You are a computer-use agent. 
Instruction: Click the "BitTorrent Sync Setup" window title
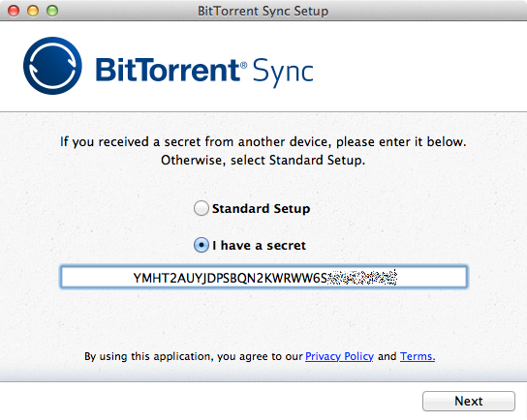pyautogui.click(x=263, y=11)
